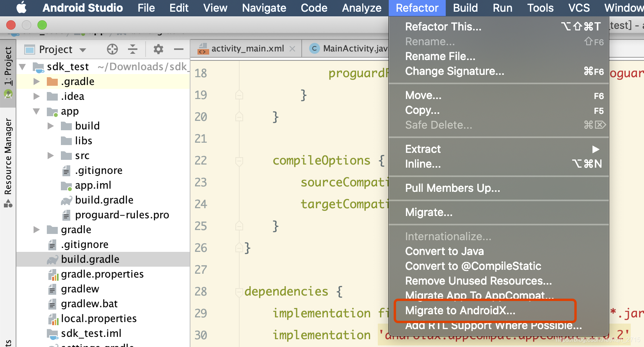
Task: Click the fold marker on line 26
Action: click(x=239, y=248)
